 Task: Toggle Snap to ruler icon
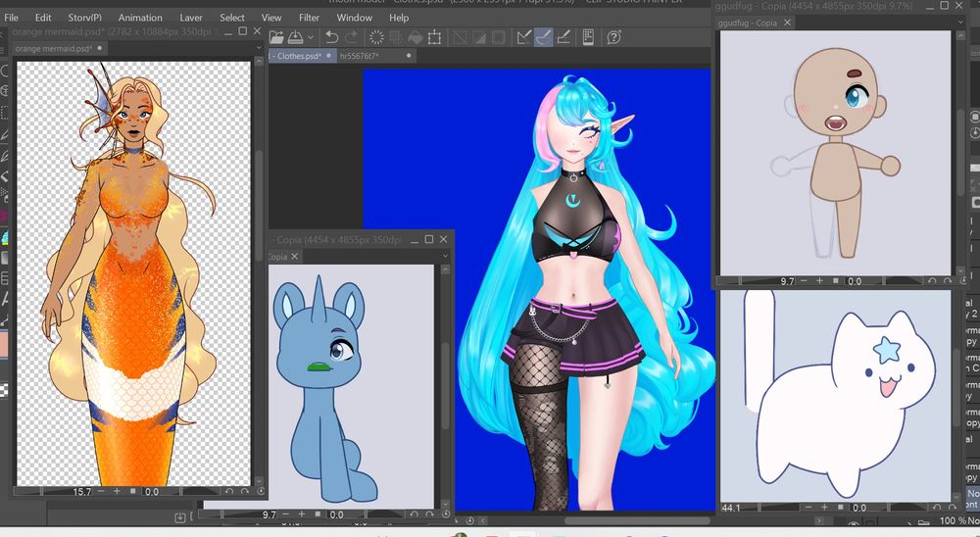tap(524, 37)
